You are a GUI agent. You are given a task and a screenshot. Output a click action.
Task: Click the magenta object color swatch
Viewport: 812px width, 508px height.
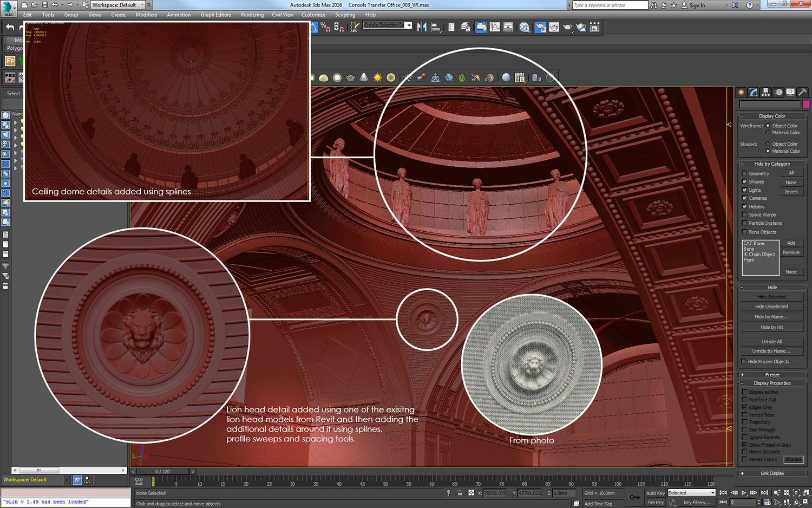pyautogui.click(x=806, y=104)
